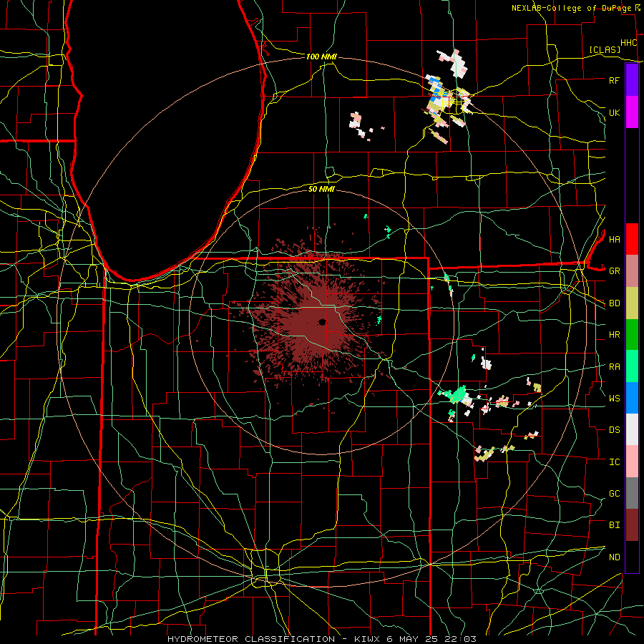Click the HYDROMETEOR CLASSIFICATION KIWX title caption
The width and height of the screenshot is (644, 644).
pyautogui.click(x=322, y=639)
